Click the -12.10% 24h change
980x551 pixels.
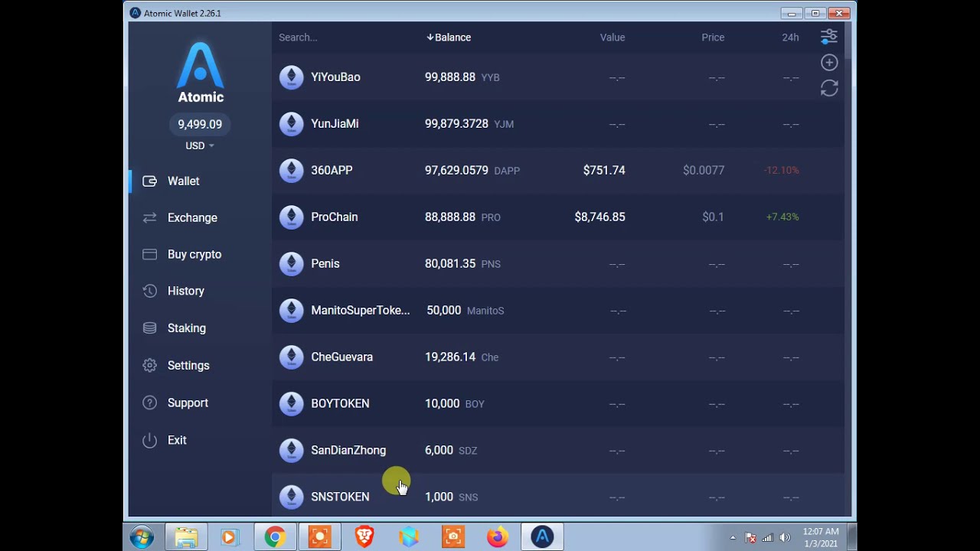[781, 171]
